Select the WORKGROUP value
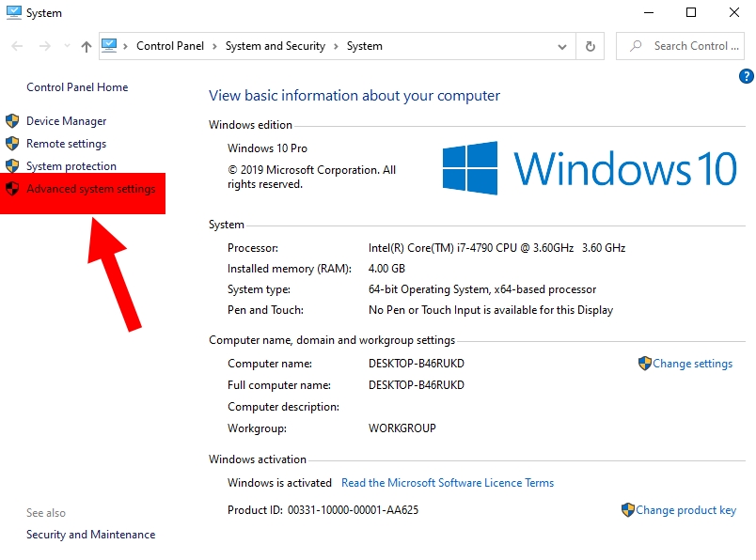The width and height of the screenshot is (756, 560). [x=402, y=428]
